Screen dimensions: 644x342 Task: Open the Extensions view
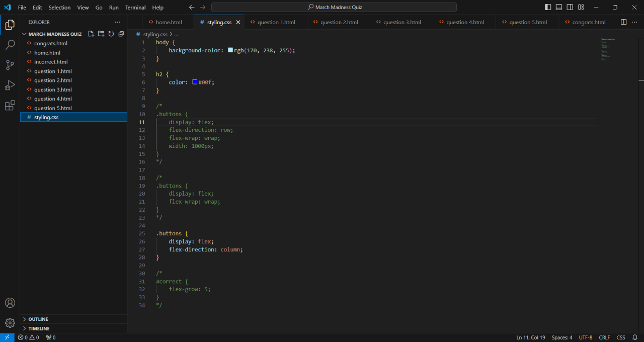pos(10,105)
